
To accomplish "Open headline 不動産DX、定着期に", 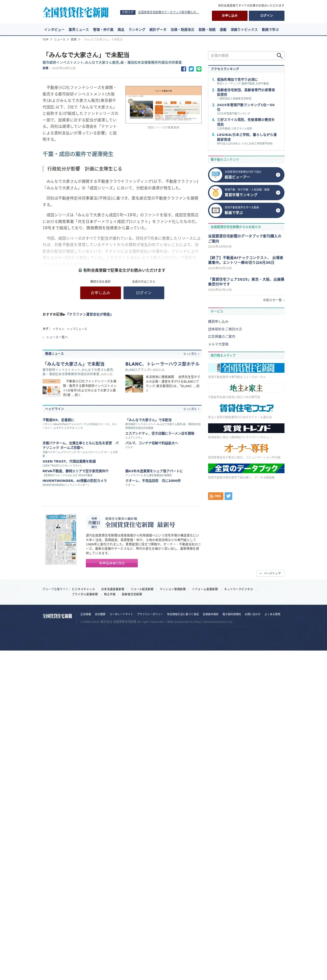I will click(x=58, y=420).
